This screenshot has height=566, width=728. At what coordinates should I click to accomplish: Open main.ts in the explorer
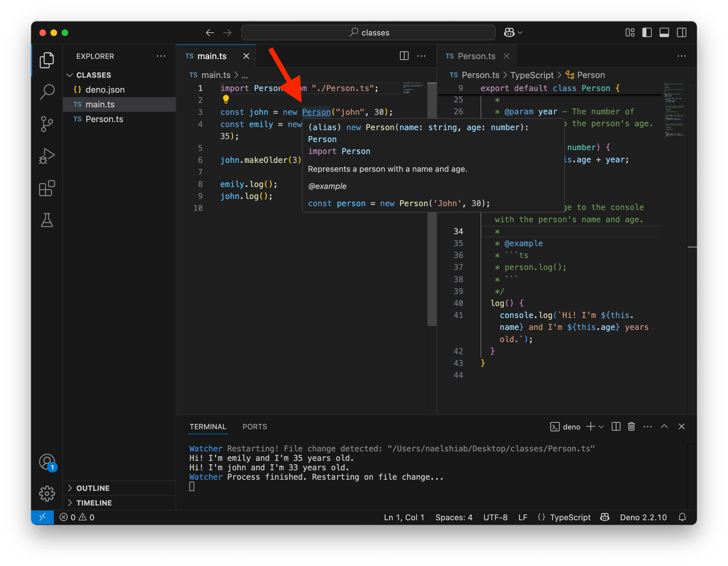(x=119, y=104)
